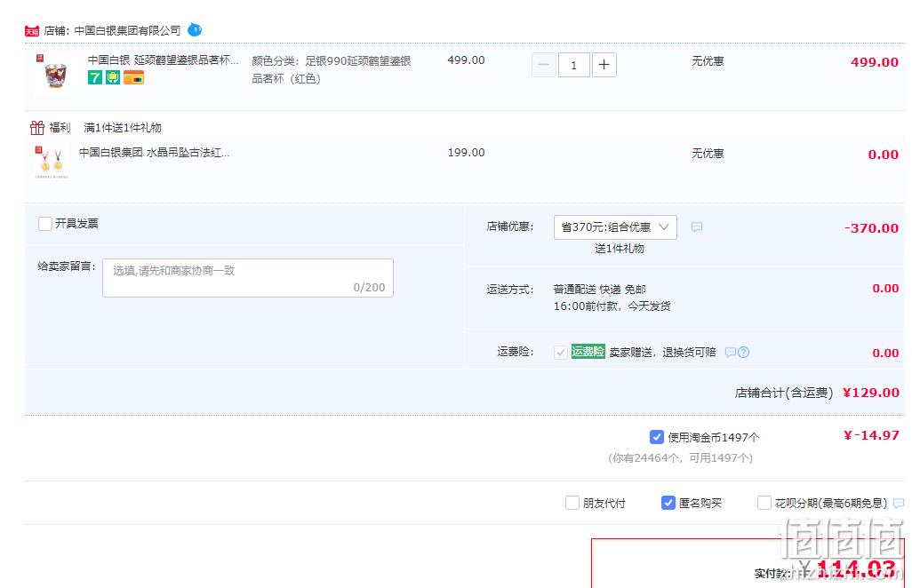Viewport: 912px width, 588px height.
Task: Enable the 朋友代付 checkbox
Action: 572,503
